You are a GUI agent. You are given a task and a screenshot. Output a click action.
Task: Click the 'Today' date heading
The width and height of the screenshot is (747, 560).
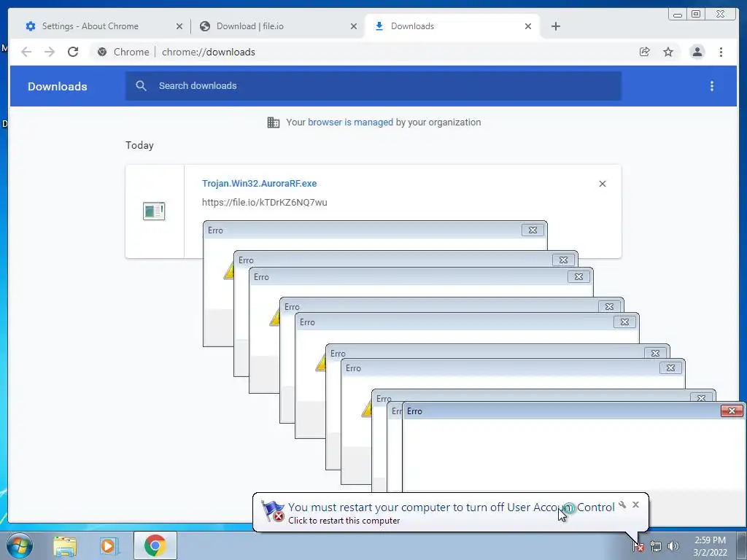(139, 145)
